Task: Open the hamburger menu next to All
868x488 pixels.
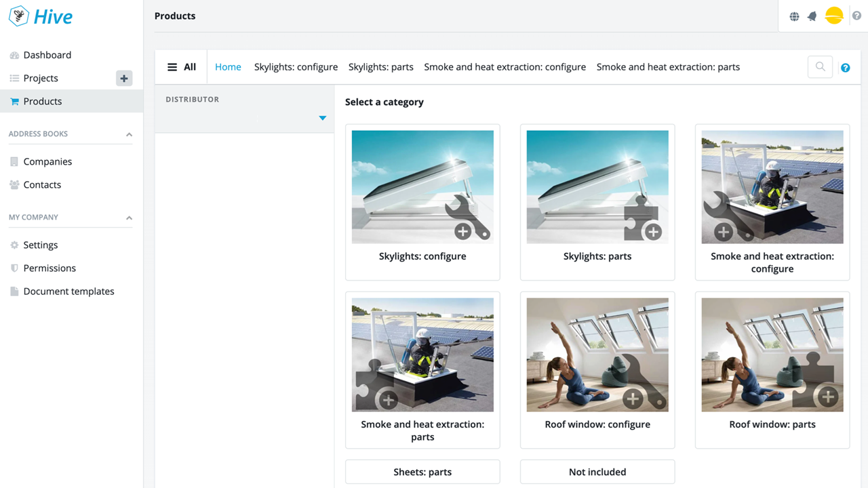Action: pyautogui.click(x=172, y=66)
